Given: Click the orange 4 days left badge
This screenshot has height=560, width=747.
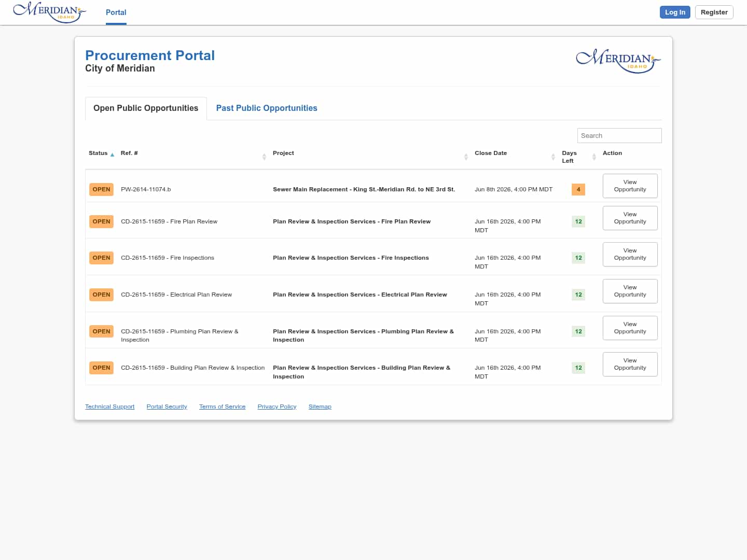Looking at the screenshot, I should click(578, 189).
